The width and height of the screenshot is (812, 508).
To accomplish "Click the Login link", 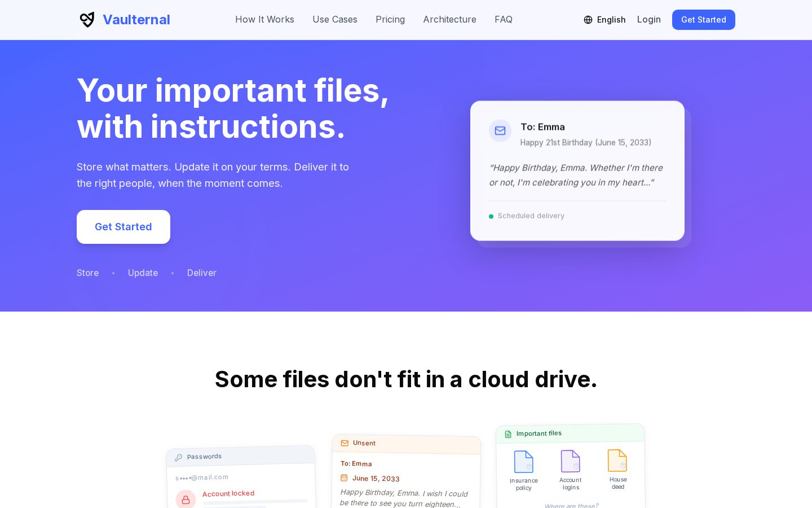I will [x=649, y=20].
